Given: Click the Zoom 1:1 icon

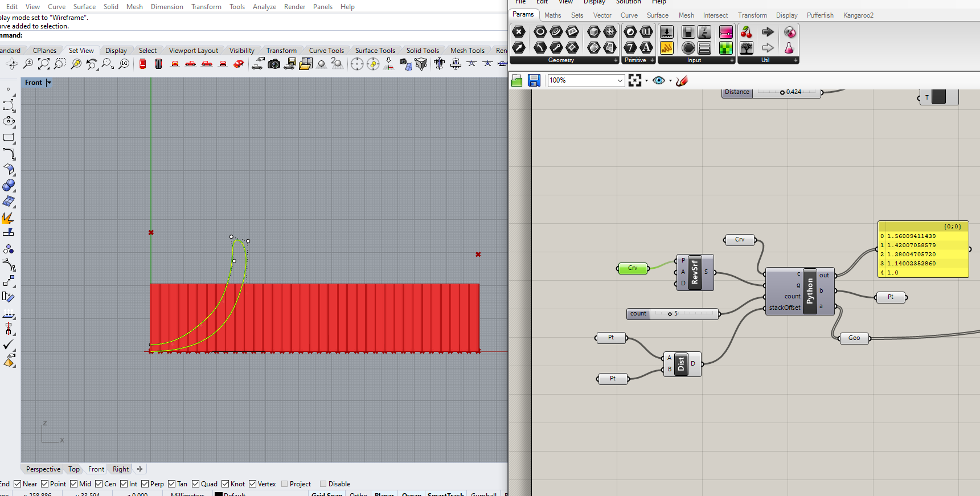Looking at the screenshot, I should pyautogui.click(x=124, y=64).
